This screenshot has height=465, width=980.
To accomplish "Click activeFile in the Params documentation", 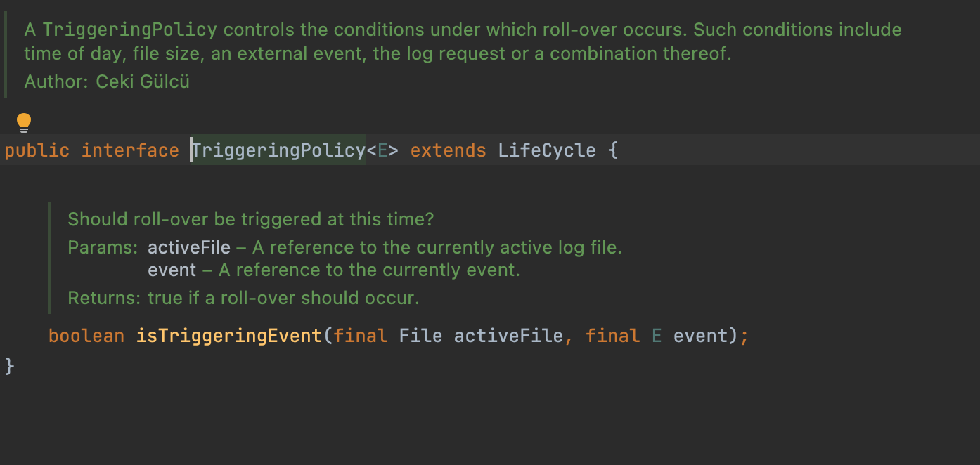I will tap(189, 247).
